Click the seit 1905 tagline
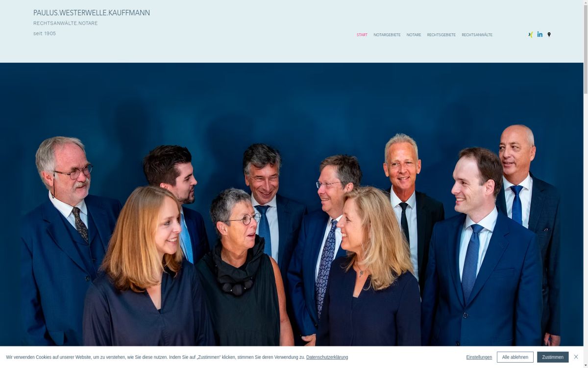 [x=45, y=33]
